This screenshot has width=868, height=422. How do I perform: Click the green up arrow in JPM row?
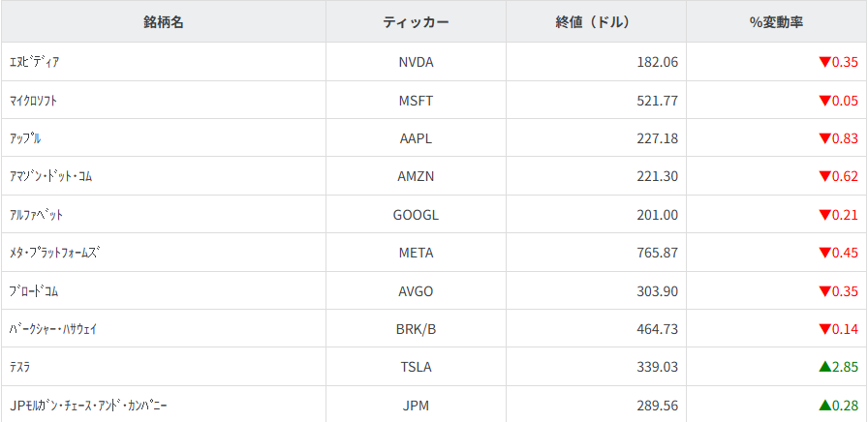(824, 405)
